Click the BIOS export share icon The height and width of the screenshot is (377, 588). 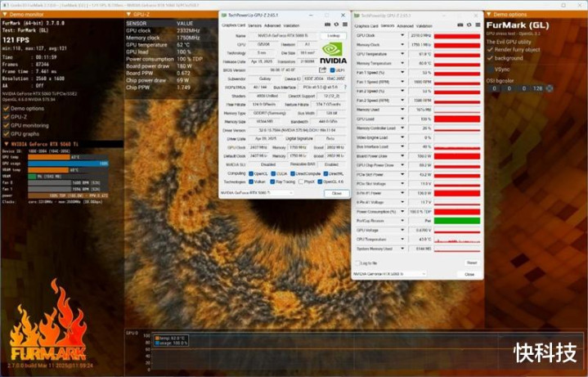(322, 70)
